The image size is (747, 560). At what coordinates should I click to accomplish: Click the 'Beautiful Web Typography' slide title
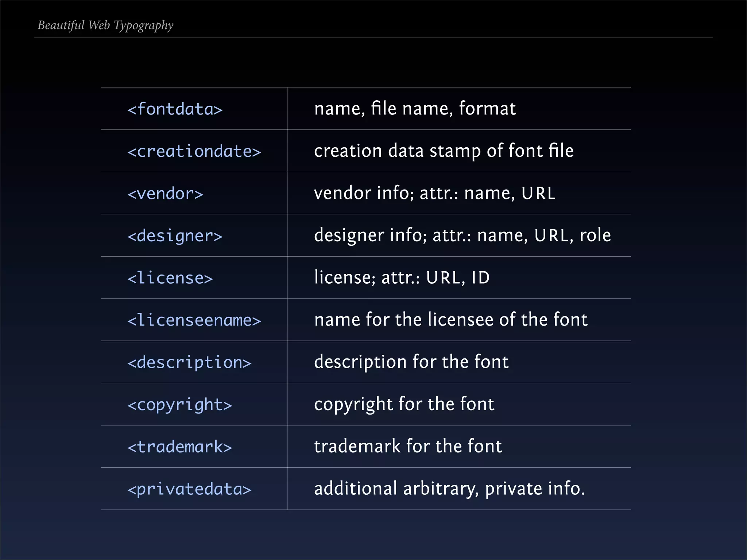coord(105,26)
